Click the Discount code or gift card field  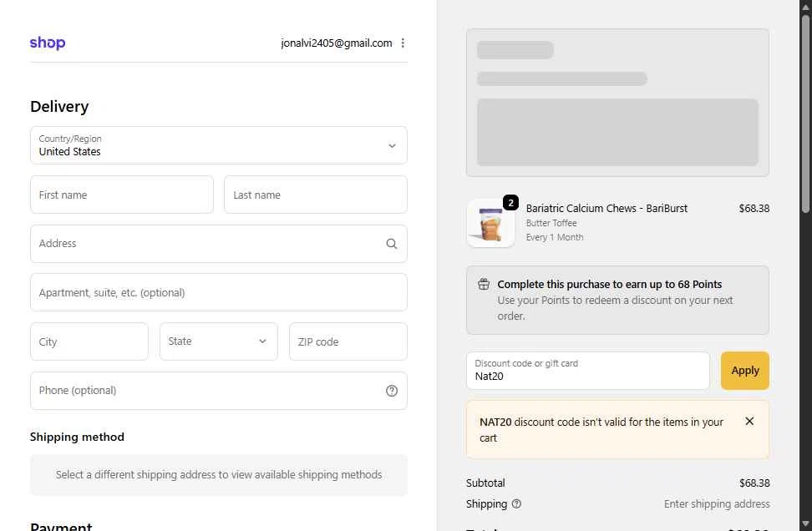click(x=588, y=371)
